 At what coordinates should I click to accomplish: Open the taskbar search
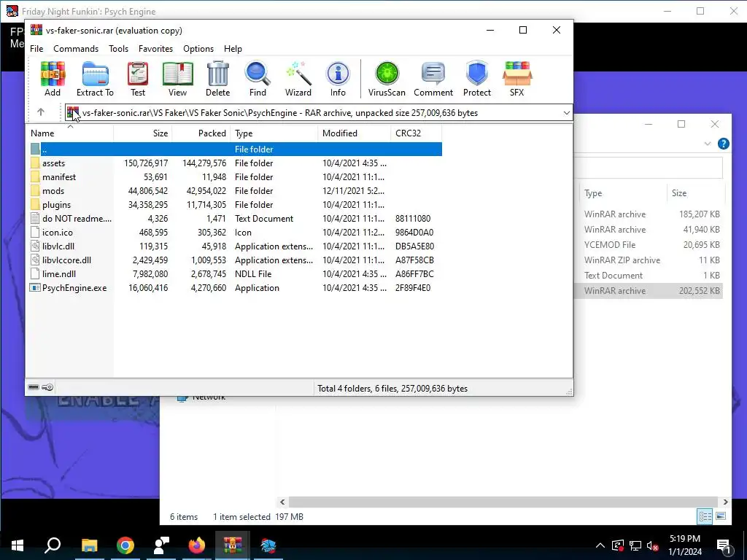53,545
